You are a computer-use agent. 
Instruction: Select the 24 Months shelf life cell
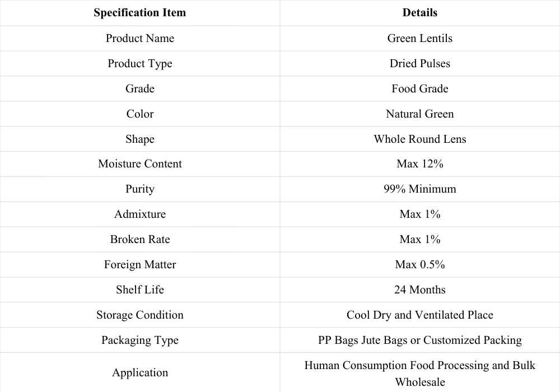coord(419,290)
